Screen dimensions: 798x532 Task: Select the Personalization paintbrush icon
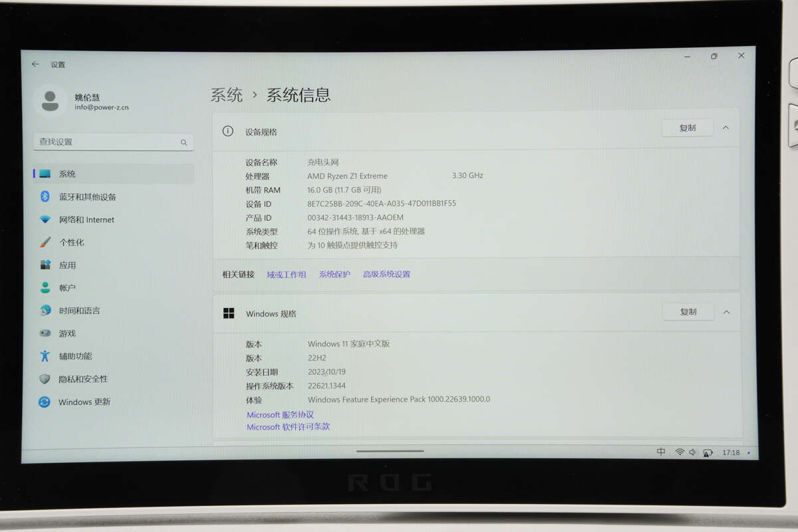click(x=45, y=242)
